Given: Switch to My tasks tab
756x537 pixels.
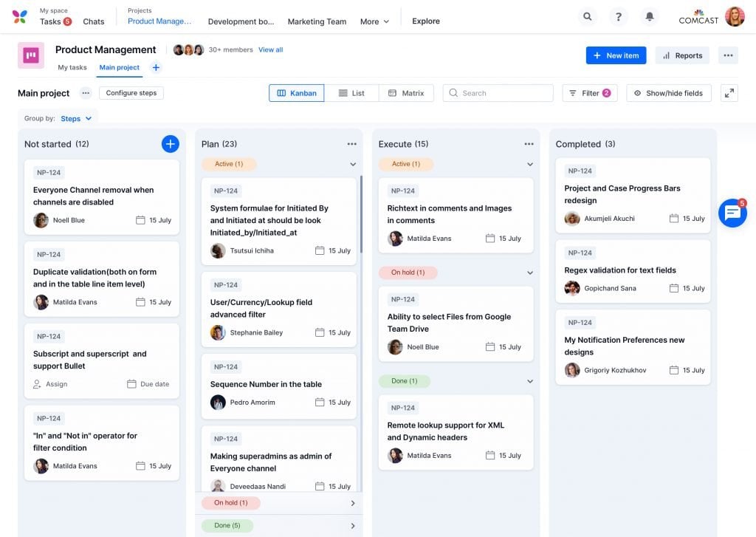Looking at the screenshot, I should point(72,67).
